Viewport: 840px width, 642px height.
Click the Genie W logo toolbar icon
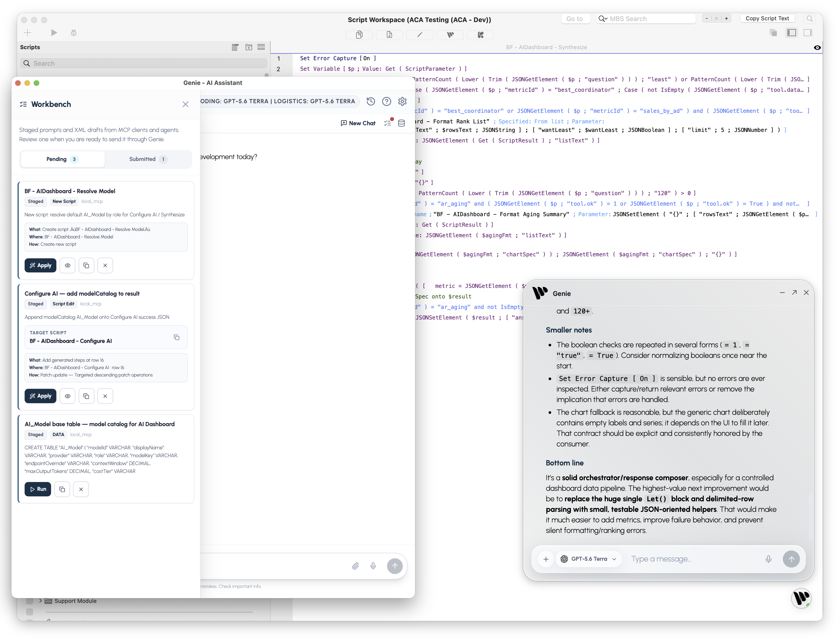(x=450, y=35)
